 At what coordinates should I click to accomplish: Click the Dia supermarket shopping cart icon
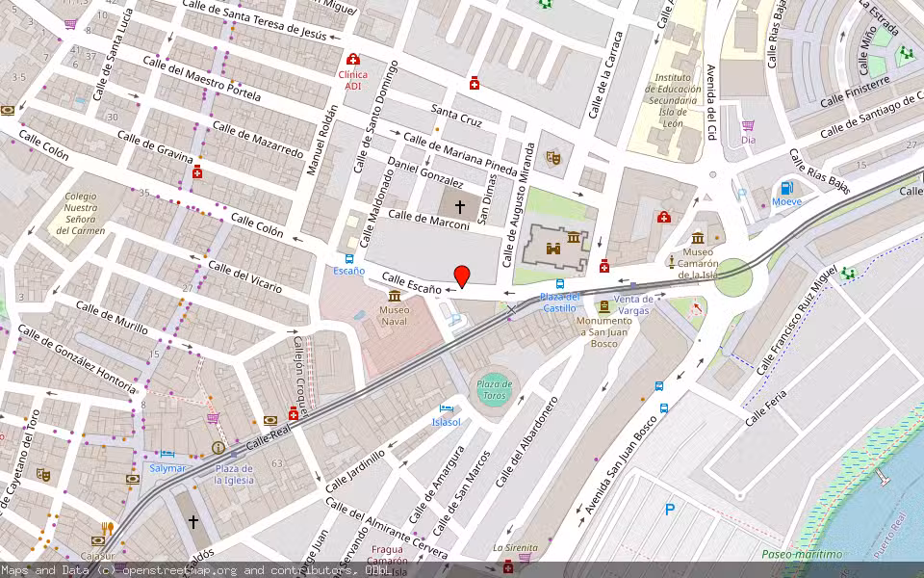point(748,125)
